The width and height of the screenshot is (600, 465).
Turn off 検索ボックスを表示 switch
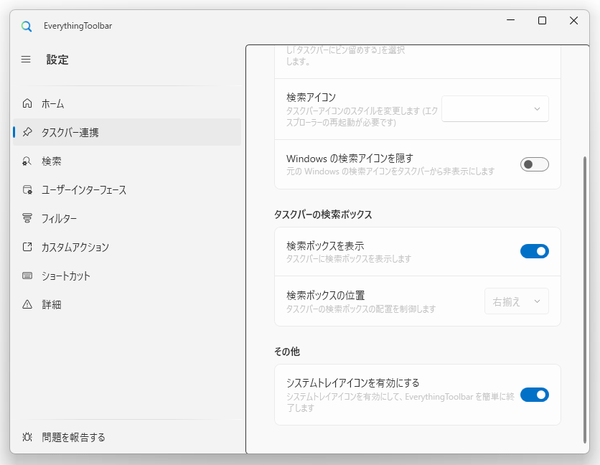click(x=534, y=251)
